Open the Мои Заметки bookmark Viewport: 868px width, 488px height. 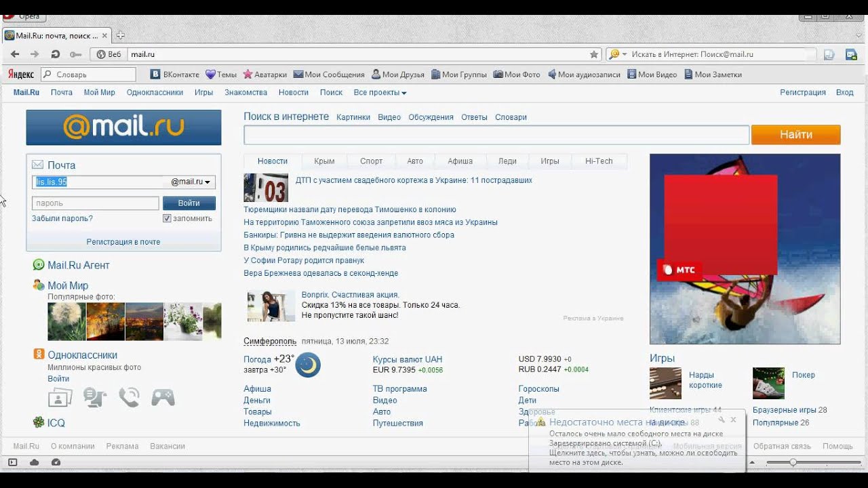pos(713,75)
